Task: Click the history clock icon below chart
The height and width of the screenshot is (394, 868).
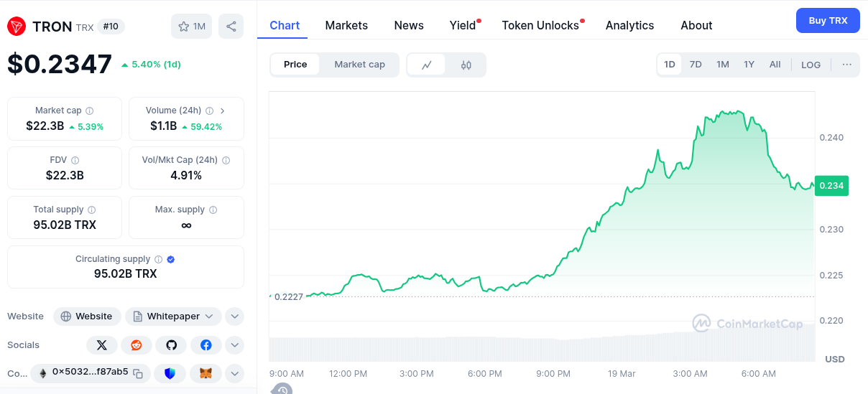Action: pos(281,389)
